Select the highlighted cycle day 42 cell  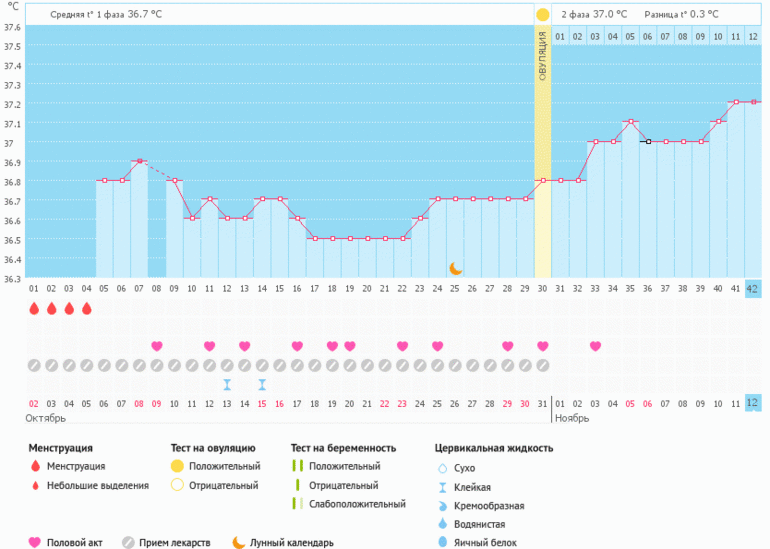(x=753, y=290)
